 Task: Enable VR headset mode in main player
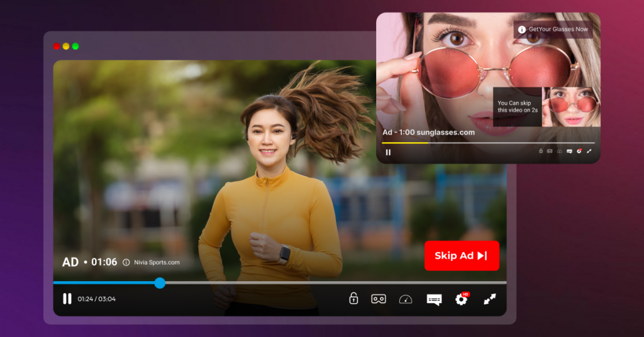click(378, 299)
